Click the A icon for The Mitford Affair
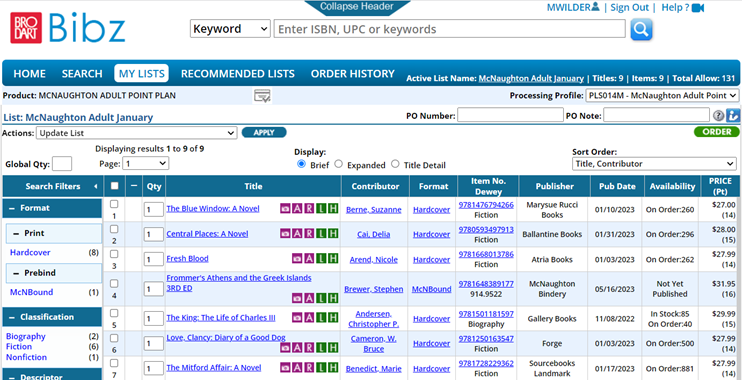Image resolution: width=742 pixels, height=380 pixels. point(297,368)
